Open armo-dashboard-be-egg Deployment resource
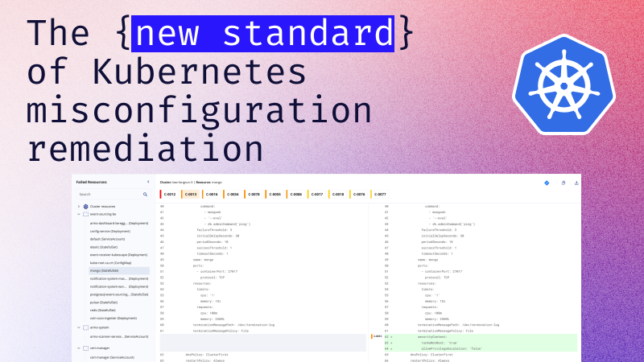This screenshot has width=644, height=362. [x=119, y=224]
